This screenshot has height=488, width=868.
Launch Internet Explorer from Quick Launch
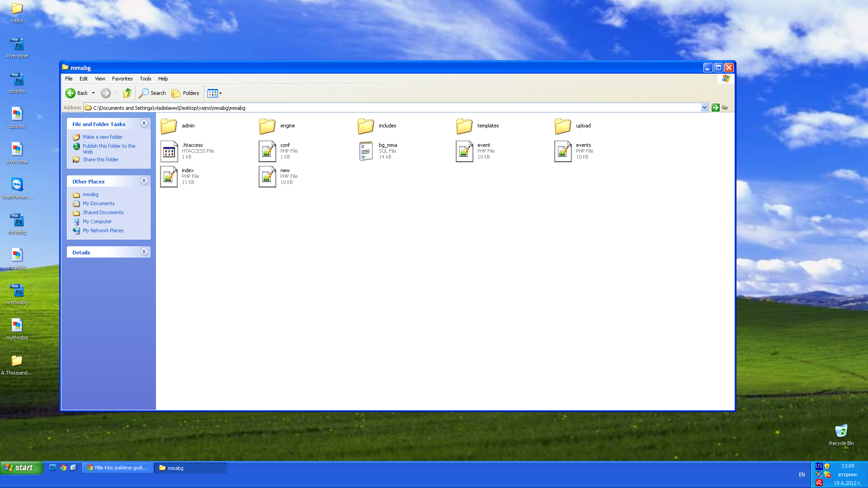pos(73,468)
